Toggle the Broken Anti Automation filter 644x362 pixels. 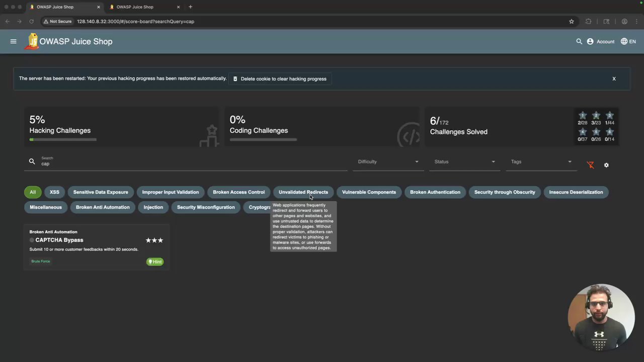pyautogui.click(x=103, y=207)
